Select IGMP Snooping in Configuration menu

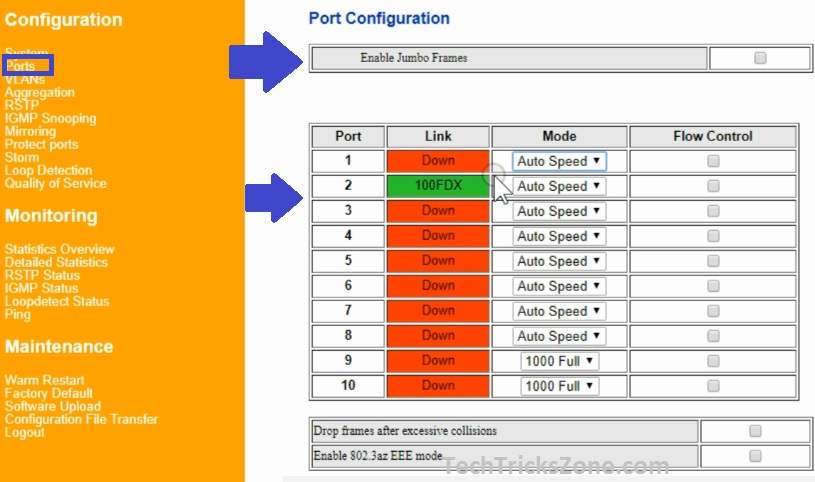[50, 118]
